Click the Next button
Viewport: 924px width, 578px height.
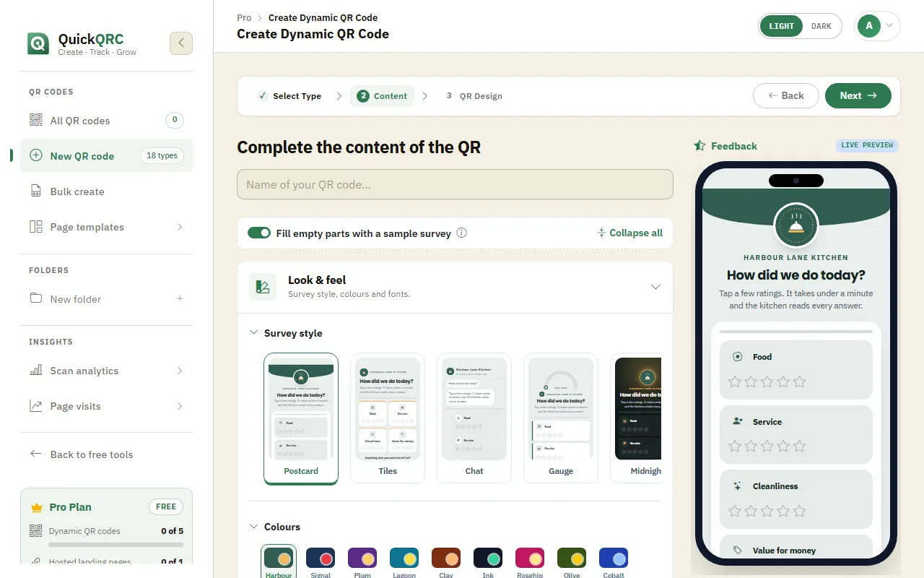(858, 95)
